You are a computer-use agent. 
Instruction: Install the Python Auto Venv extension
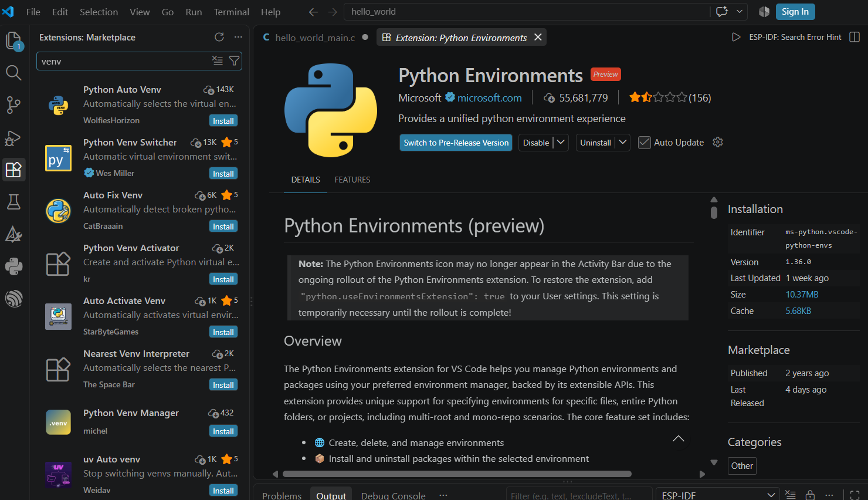(x=223, y=121)
